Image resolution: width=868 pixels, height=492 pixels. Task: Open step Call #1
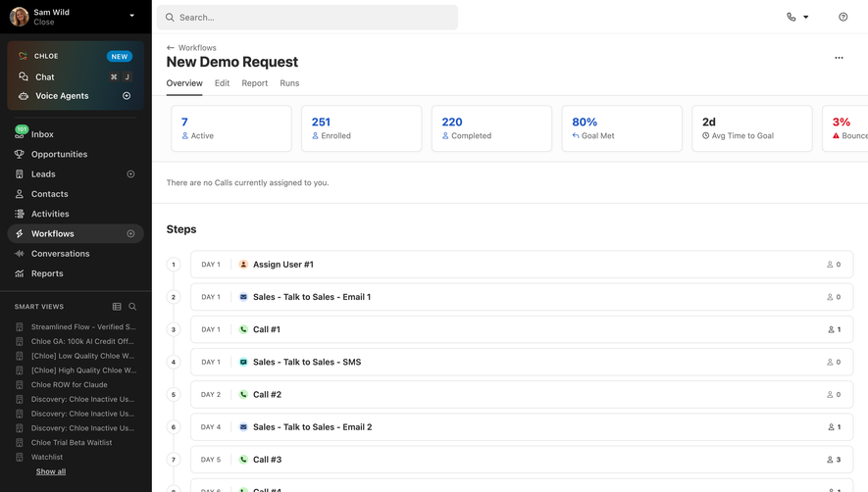coord(522,329)
